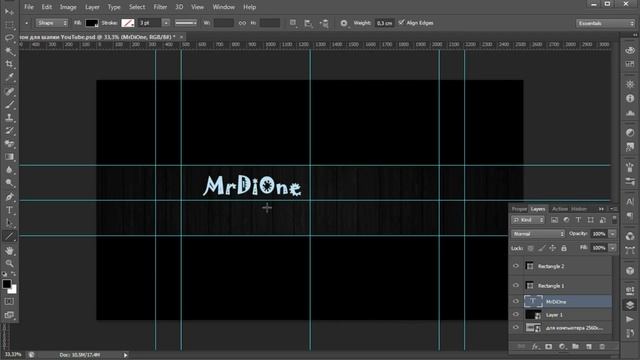Image resolution: width=640 pixels, height=360 pixels.
Task: Select the Clone Stamp tool
Action: pyautogui.click(x=9, y=118)
